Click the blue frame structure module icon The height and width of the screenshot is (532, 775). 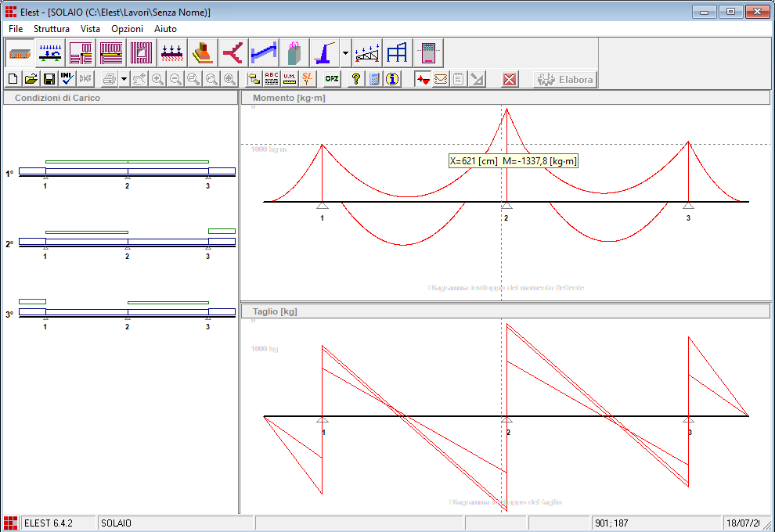tap(398, 52)
